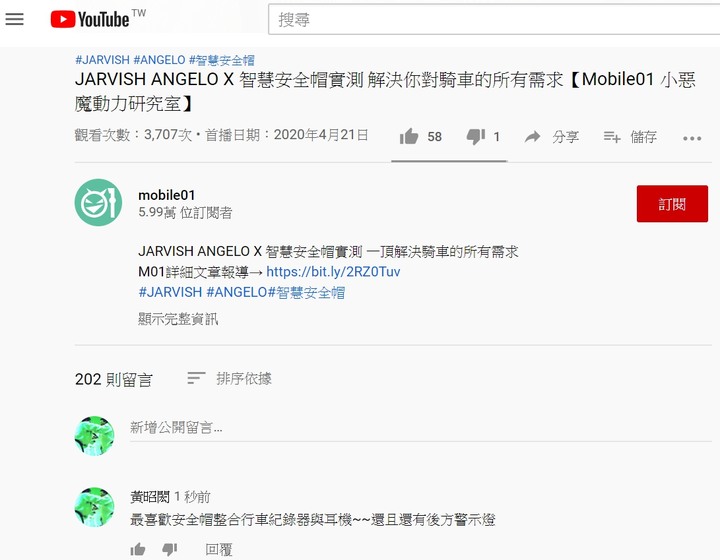Open the hamburger guide menu
Image resolution: width=720 pixels, height=560 pixels.
pyautogui.click(x=14, y=19)
